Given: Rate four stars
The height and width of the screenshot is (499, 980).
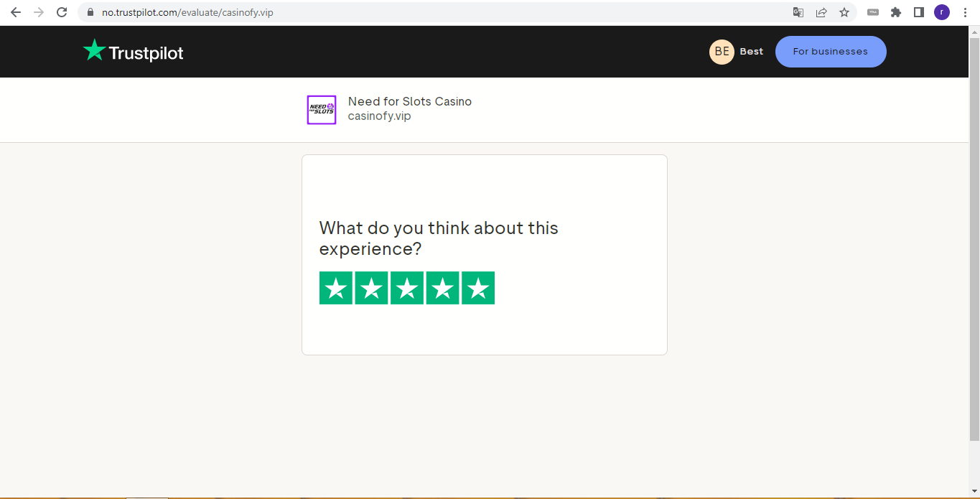Looking at the screenshot, I should 442,288.
